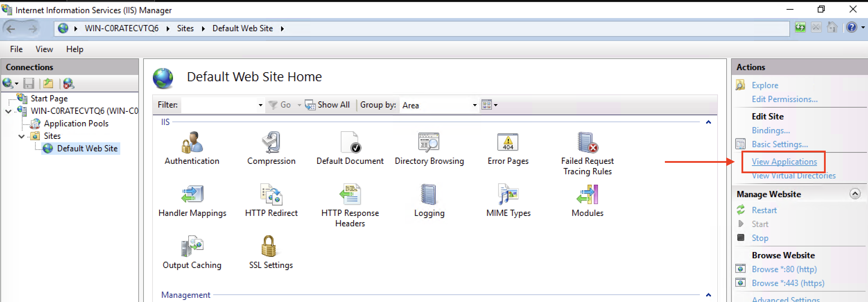Open the Error Pages feature
The width and height of the screenshot is (868, 302).
508,149
